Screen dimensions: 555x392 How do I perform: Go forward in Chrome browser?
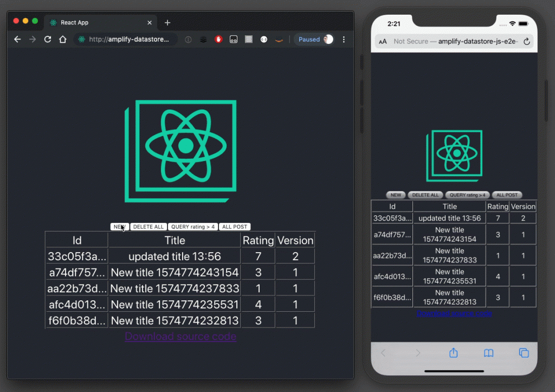coord(32,39)
